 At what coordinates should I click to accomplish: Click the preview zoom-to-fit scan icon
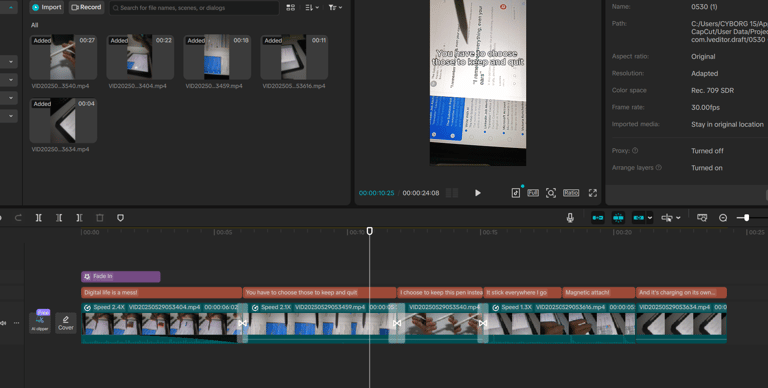point(551,193)
